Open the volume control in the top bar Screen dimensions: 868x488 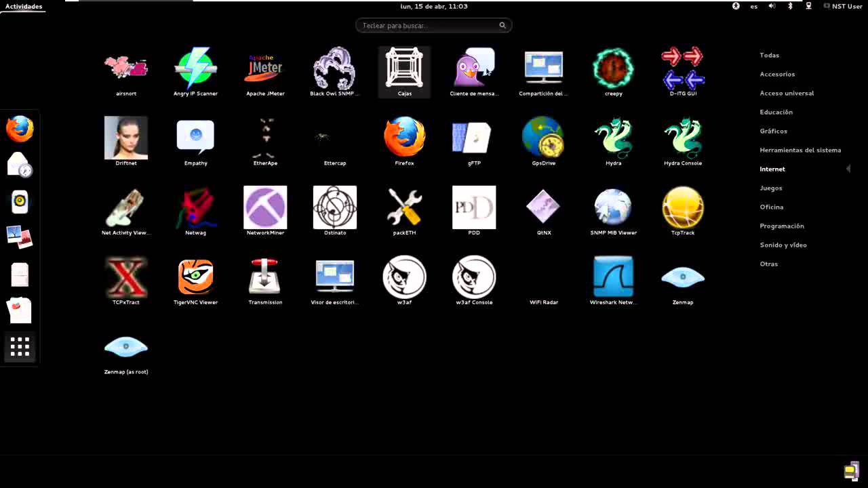pyautogui.click(x=772, y=6)
